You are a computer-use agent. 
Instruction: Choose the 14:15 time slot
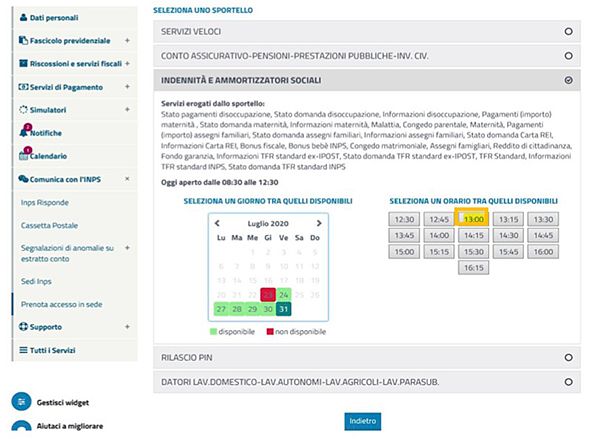(473, 235)
